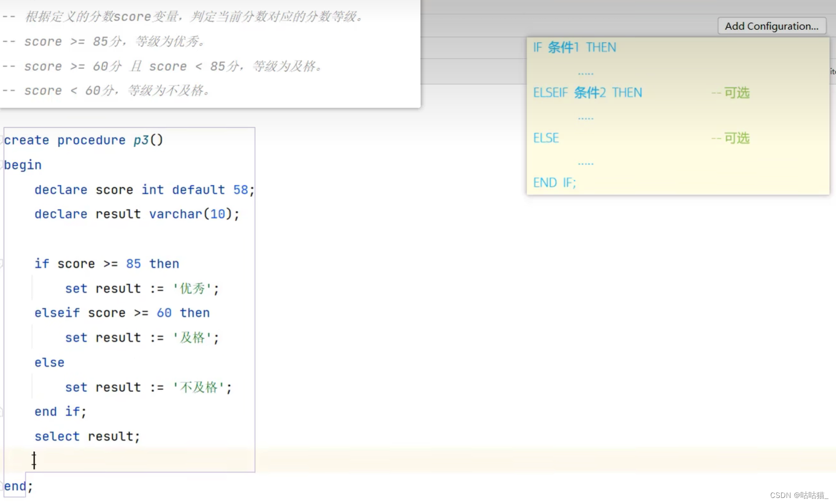This screenshot has height=504, width=836.
Task: Place cursor on 'create procedure p3()' line
Action: click(84, 140)
